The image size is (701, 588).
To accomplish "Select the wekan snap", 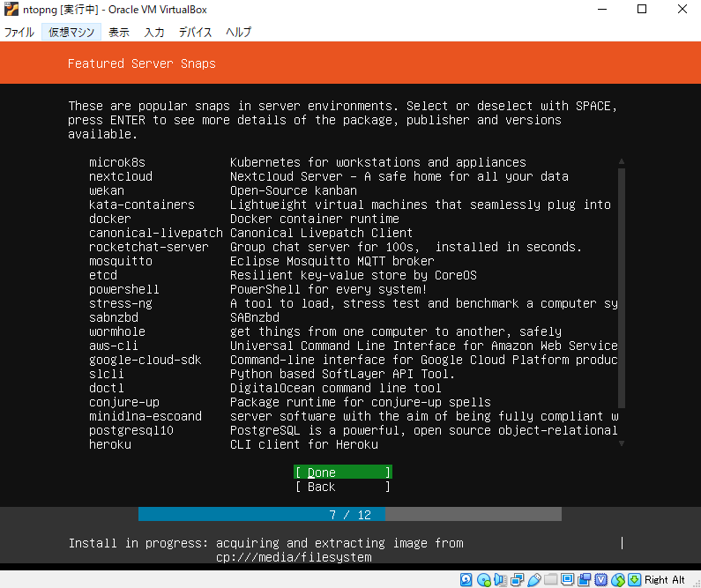I will click(354, 190).
